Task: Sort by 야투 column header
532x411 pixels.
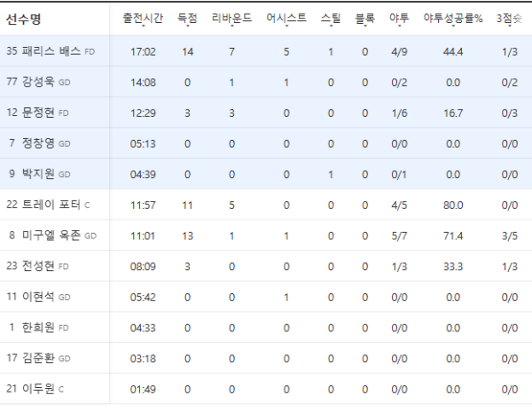Action: (399, 18)
